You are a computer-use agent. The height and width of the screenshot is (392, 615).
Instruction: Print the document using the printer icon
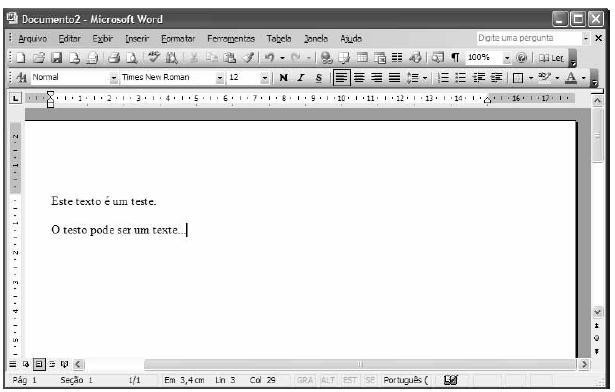pos(114,58)
